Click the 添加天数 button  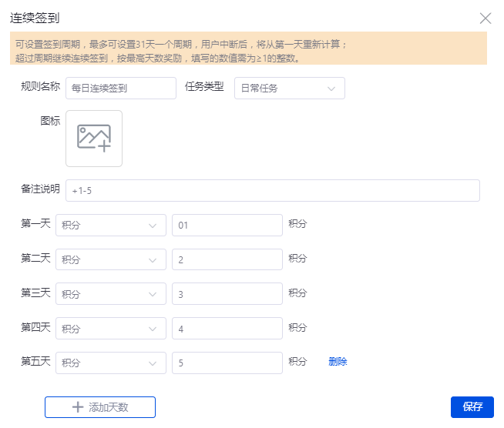coord(100,407)
